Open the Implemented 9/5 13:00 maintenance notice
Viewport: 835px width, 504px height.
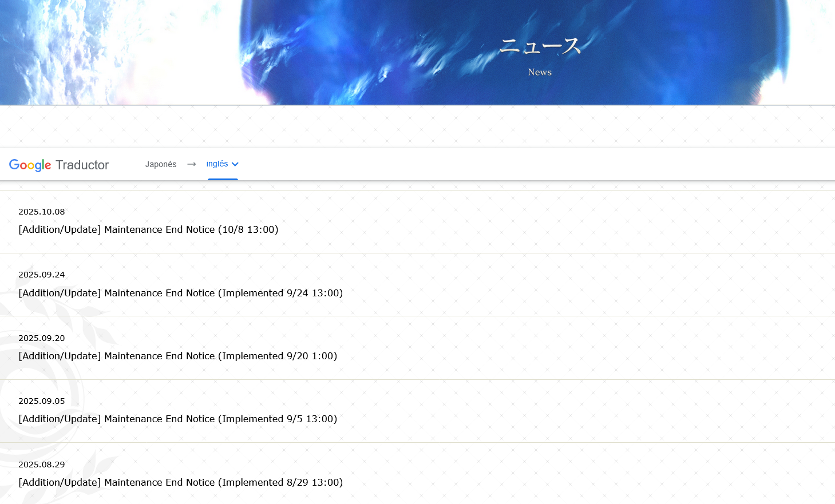coord(178,419)
